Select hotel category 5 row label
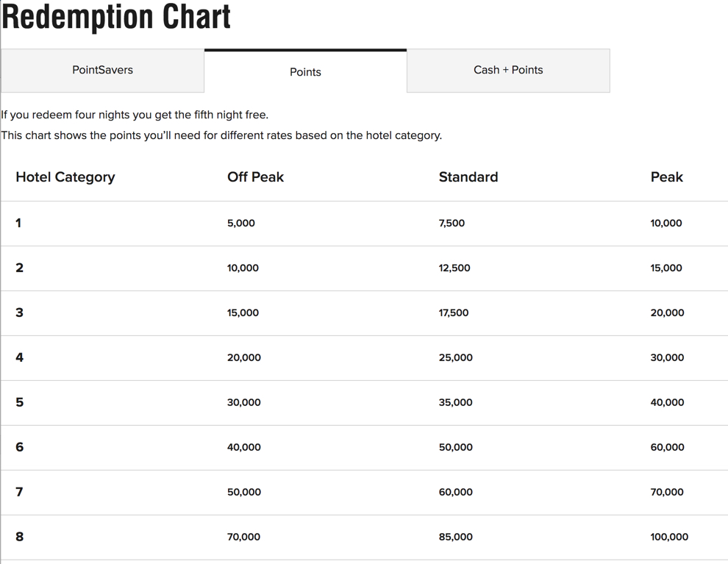This screenshot has height=564, width=728. click(20, 402)
